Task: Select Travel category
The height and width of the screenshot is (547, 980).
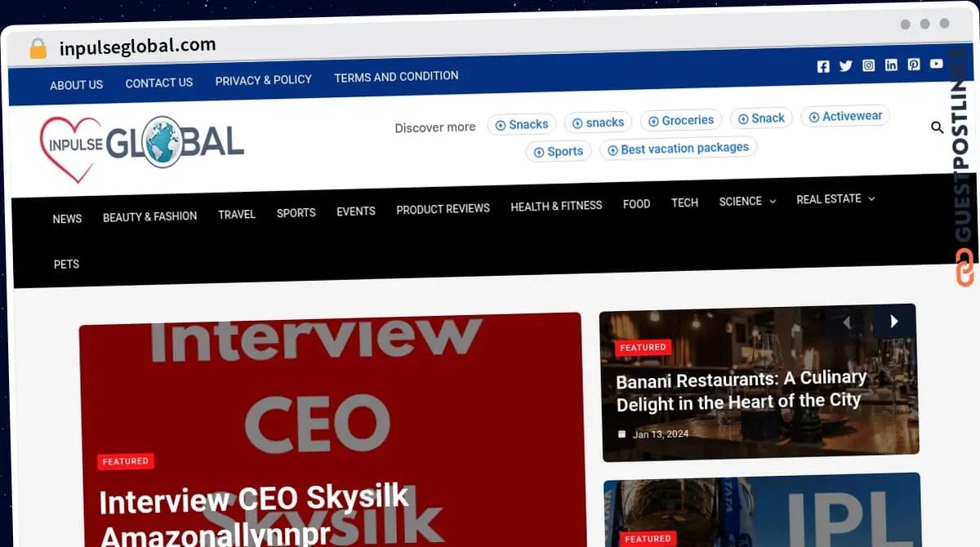Action: point(237,214)
